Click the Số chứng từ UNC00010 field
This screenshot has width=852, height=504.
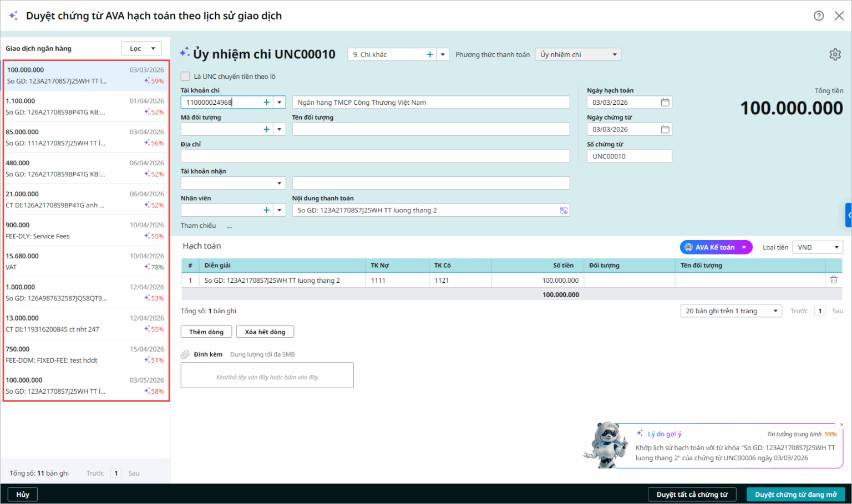pyautogui.click(x=630, y=156)
